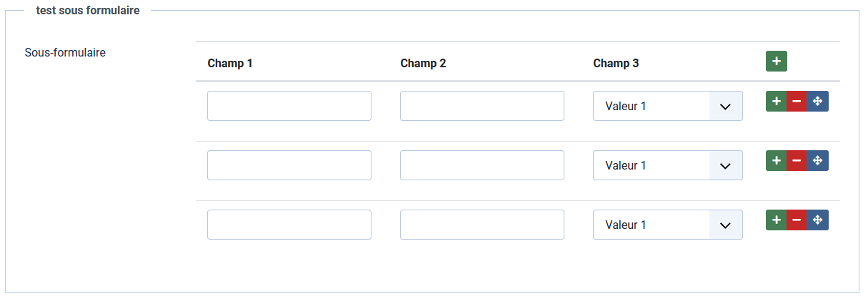868x299 pixels.
Task: Focus Champ 2 field in second row
Action: [x=482, y=165]
